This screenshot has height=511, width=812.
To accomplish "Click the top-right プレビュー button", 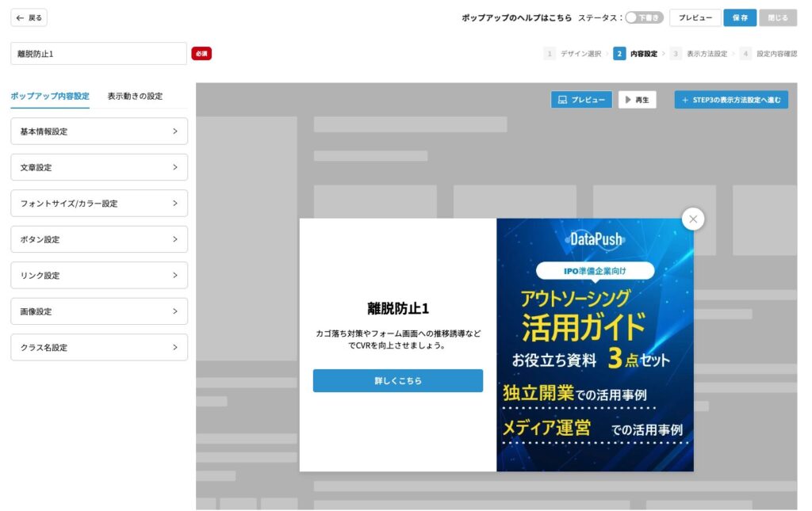I will tap(695, 17).
